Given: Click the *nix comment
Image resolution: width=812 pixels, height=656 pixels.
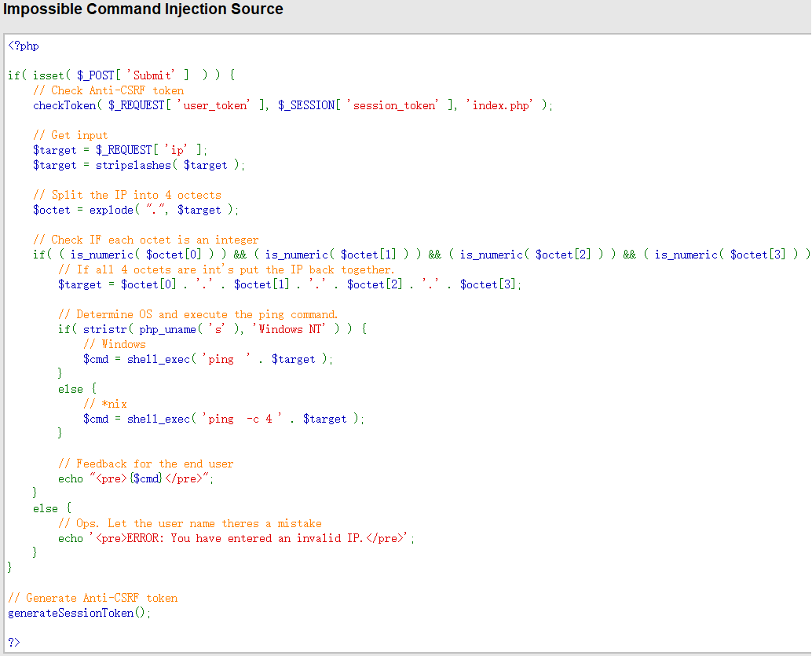Looking at the screenshot, I should pos(105,404).
